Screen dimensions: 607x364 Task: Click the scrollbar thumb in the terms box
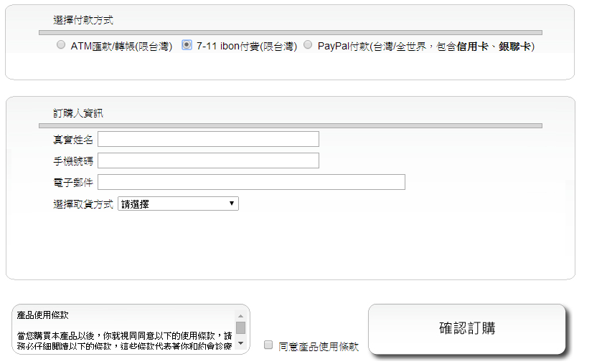click(240, 327)
